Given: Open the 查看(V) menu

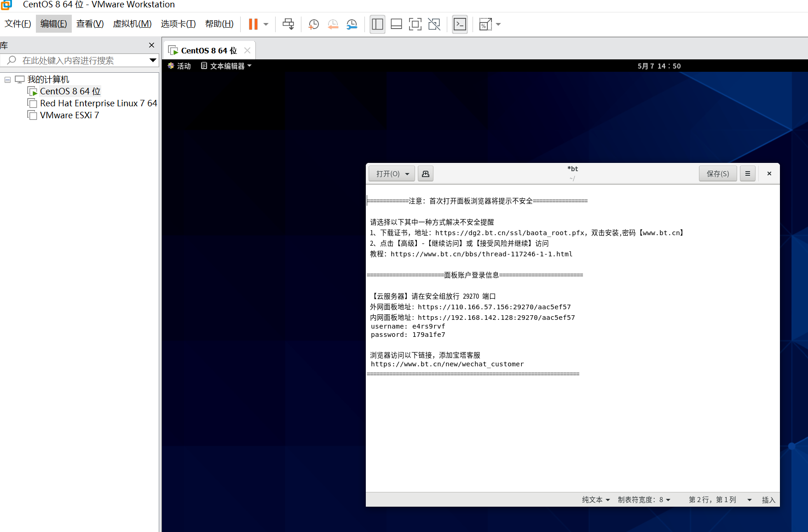Looking at the screenshot, I should [x=90, y=24].
